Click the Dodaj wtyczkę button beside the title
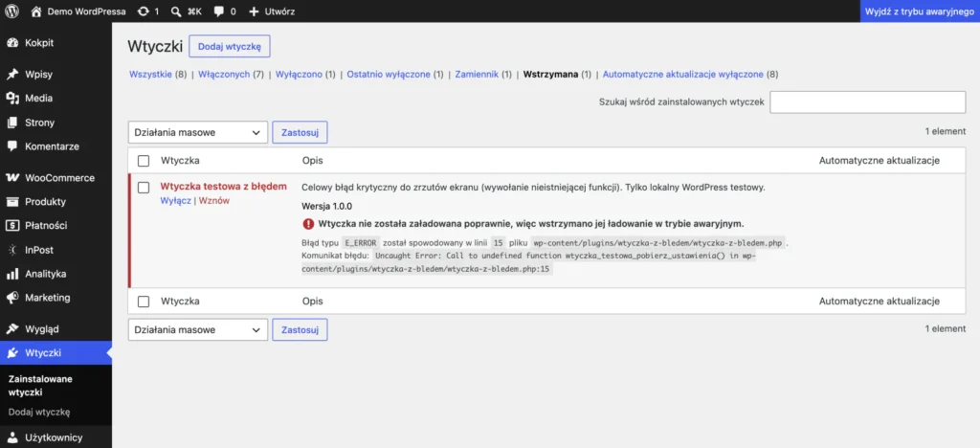Image resolution: width=980 pixels, height=448 pixels. [x=230, y=46]
